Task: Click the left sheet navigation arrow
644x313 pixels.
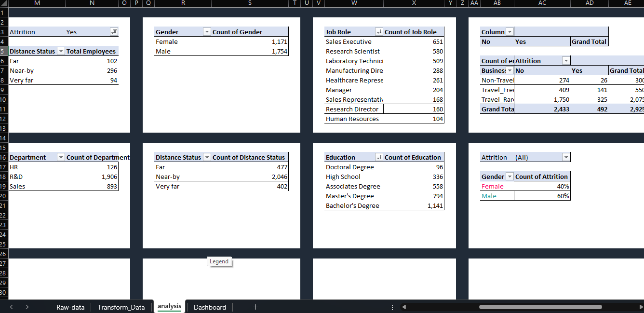Action: 12,307
